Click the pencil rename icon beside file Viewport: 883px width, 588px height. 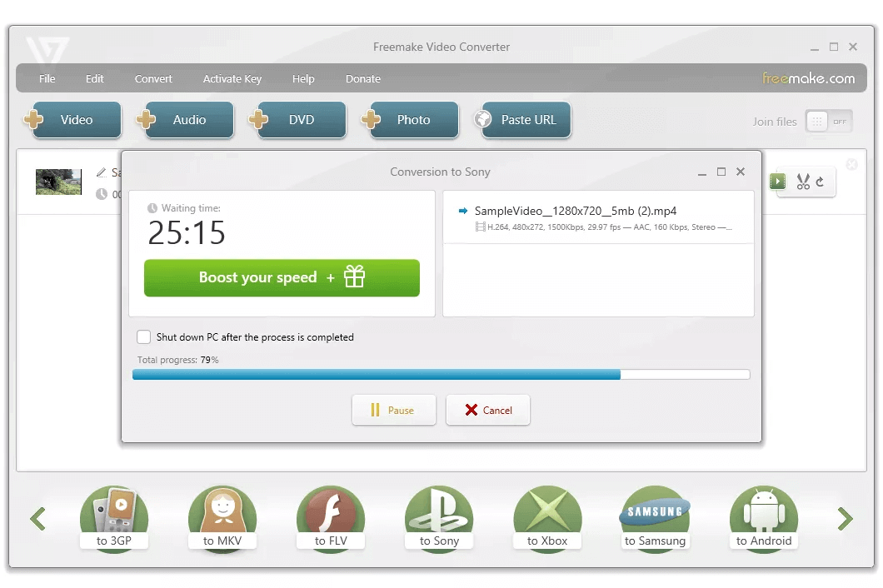click(102, 172)
